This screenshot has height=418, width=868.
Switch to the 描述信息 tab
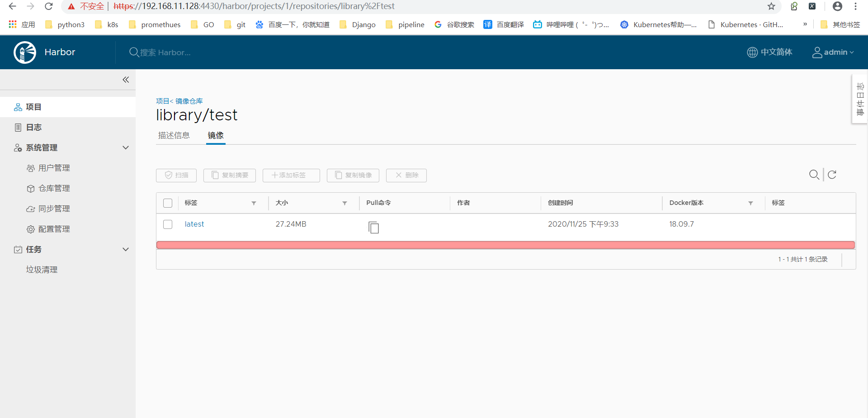click(x=174, y=135)
